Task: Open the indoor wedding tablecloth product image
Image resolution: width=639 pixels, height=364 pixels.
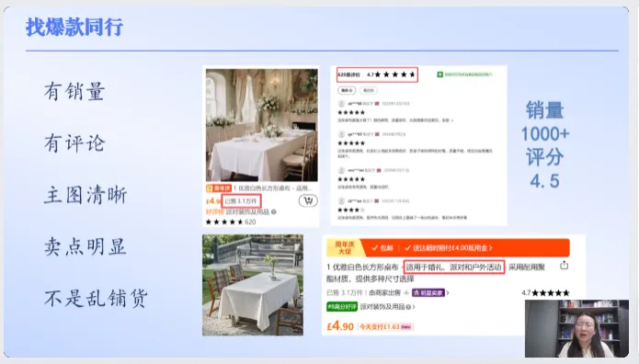Action: click(x=262, y=125)
